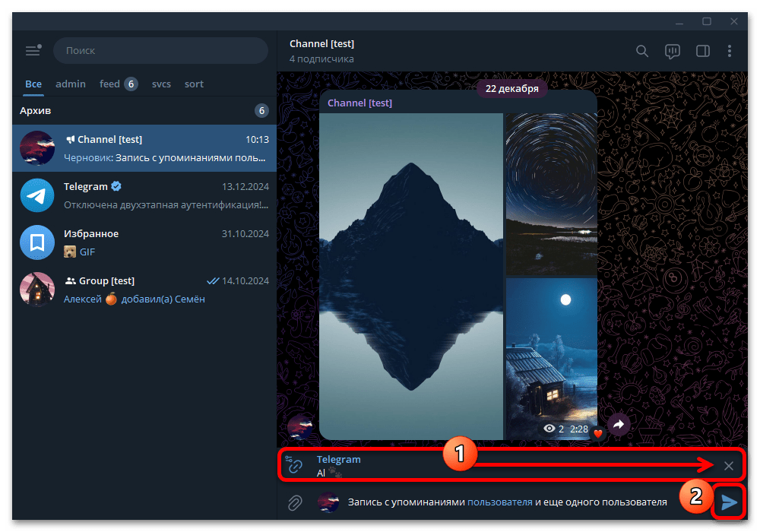Send the message with arrow button

coord(729,502)
